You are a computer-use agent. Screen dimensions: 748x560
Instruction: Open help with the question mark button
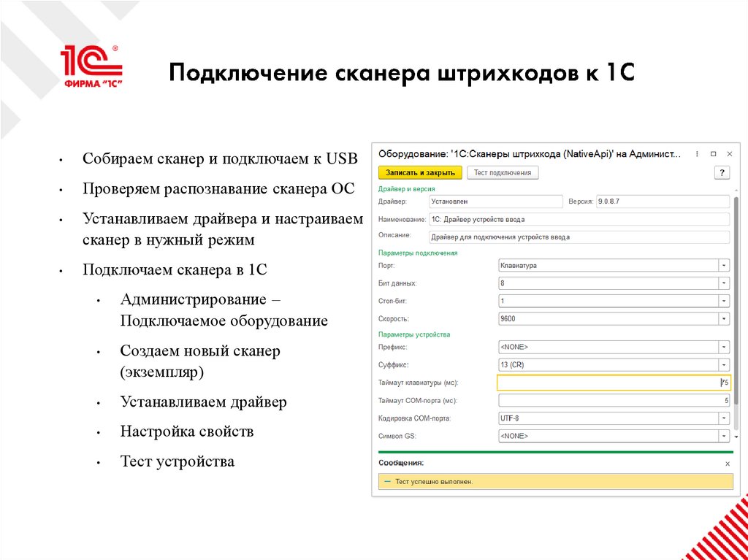pyautogui.click(x=722, y=173)
